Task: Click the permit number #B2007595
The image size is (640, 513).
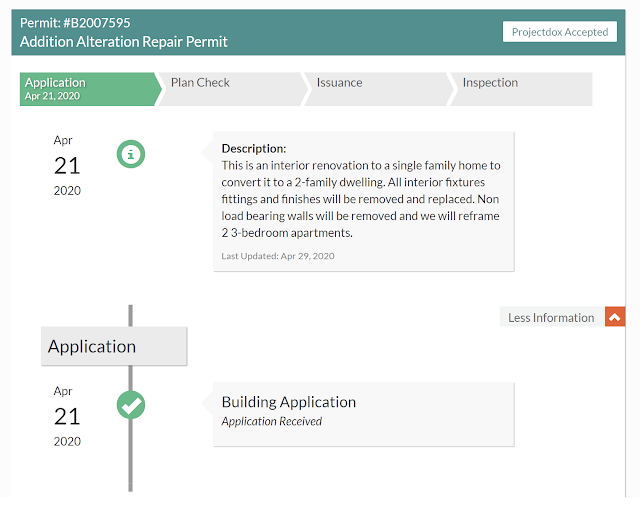Action: point(96,23)
